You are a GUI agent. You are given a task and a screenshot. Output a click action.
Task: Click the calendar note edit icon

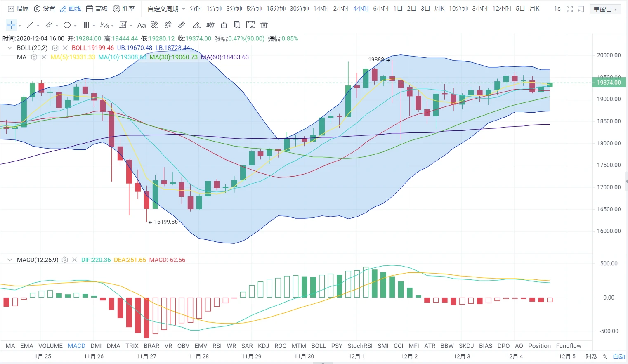pyautogui.click(x=250, y=25)
